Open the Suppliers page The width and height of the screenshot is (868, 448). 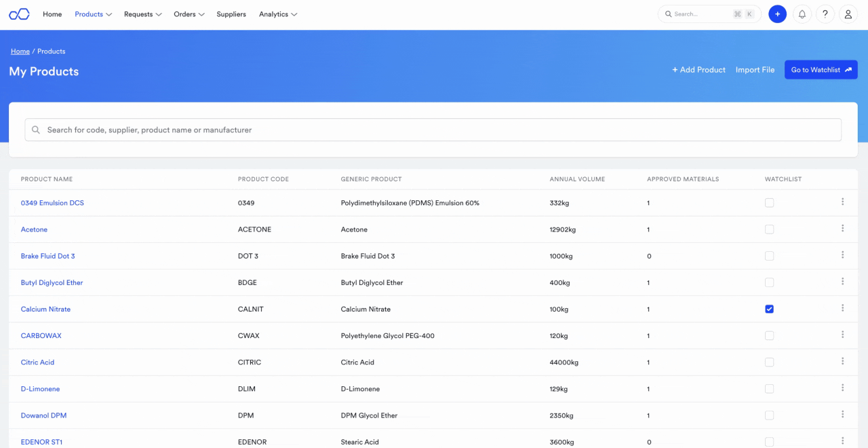(x=231, y=14)
